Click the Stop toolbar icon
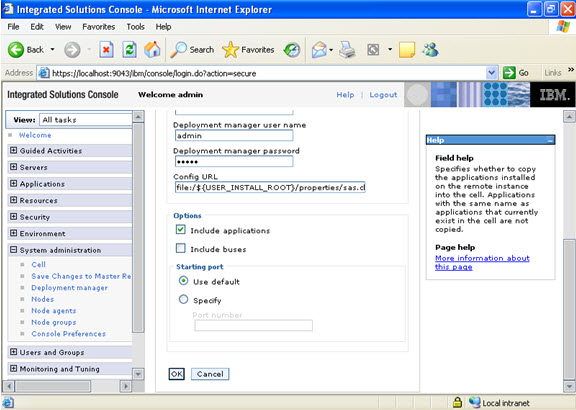This screenshot has height=410, width=576. point(106,50)
